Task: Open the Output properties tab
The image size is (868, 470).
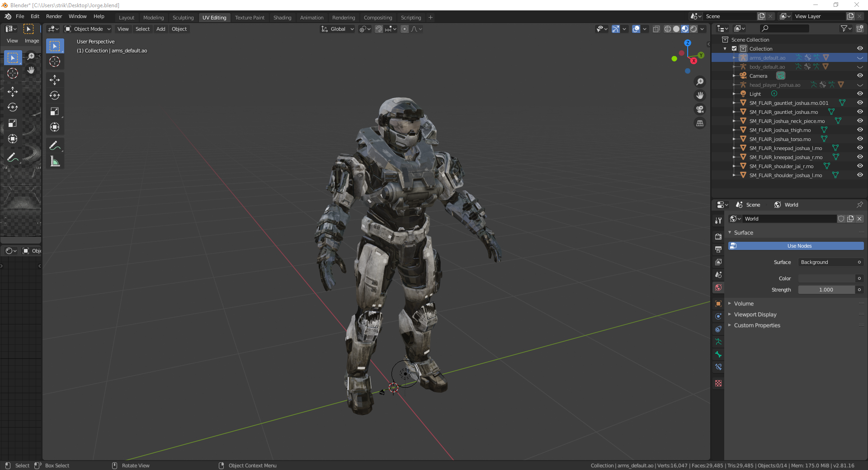Action: click(x=718, y=249)
